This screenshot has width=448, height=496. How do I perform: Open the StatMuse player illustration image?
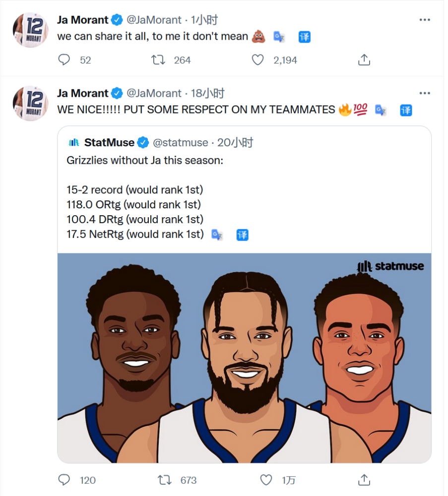[244, 358]
